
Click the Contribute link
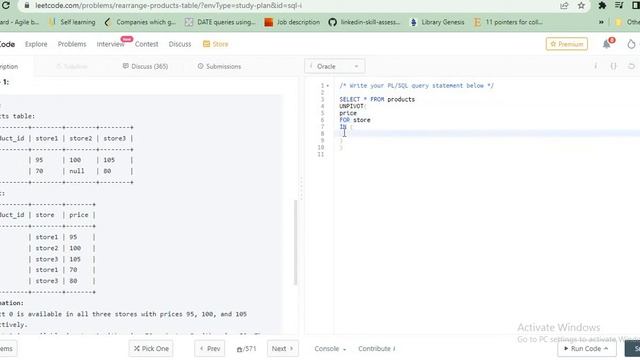click(x=376, y=349)
